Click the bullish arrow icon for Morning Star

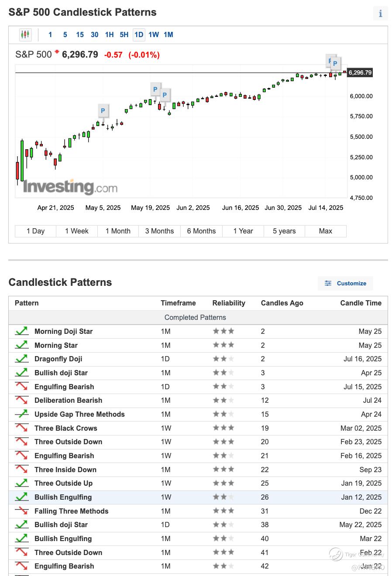coord(22,345)
